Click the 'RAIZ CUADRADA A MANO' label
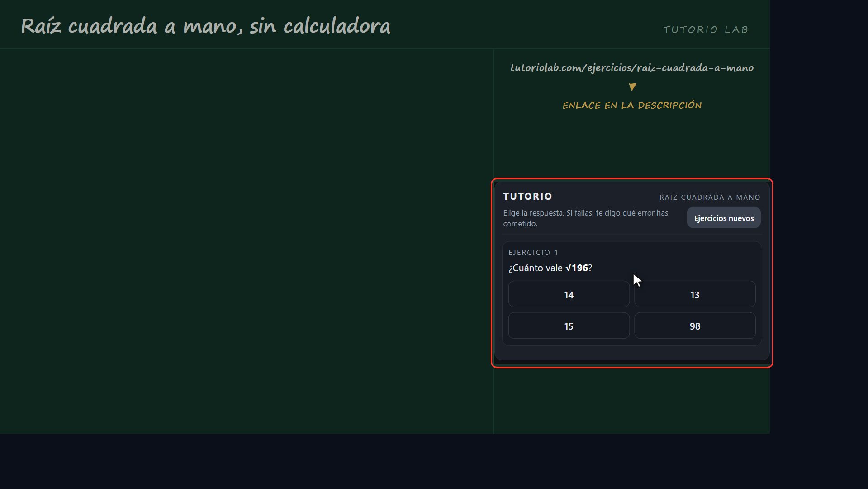 pyautogui.click(x=710, y=197)
